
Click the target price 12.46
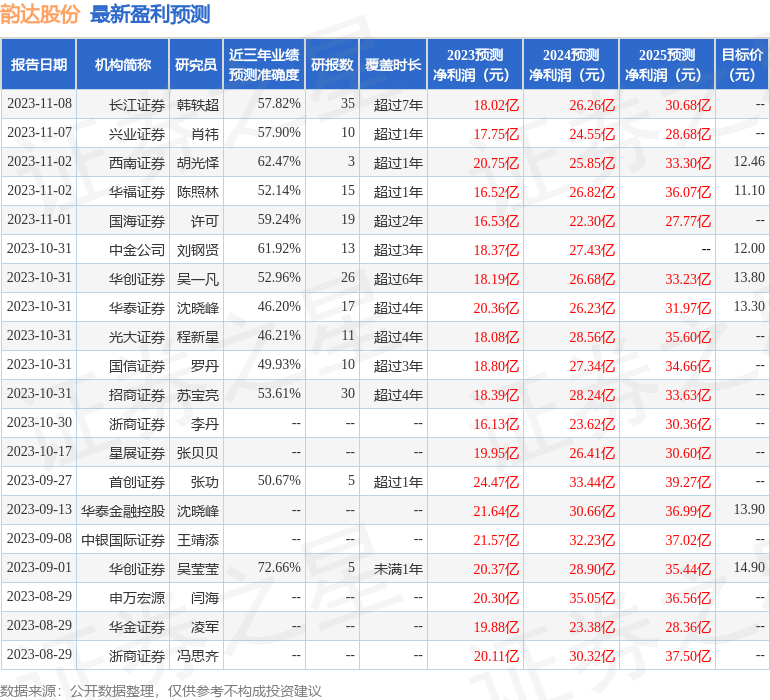749,162
